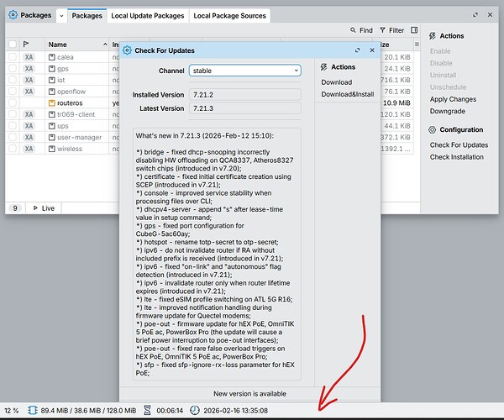The height and width of the screenshot is (420, 504).
Task: Click Apply Changes in Packages actions
Action: (x=453, y=99)
